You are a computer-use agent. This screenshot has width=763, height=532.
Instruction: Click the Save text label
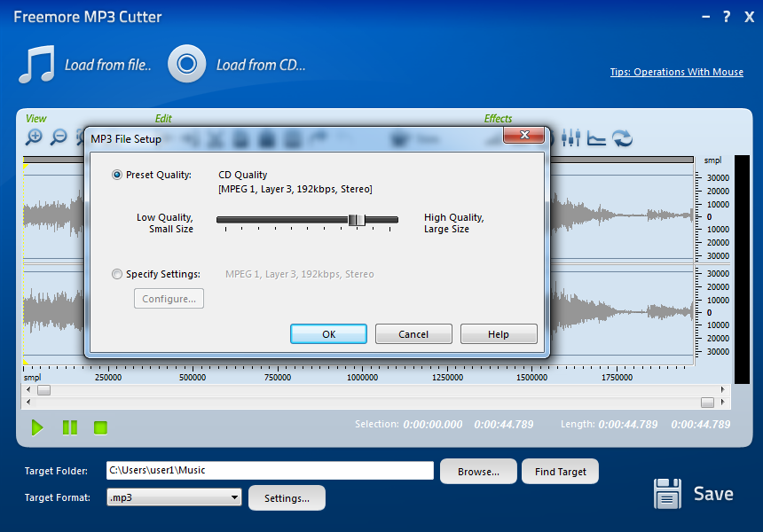click(x=713, y=494)
